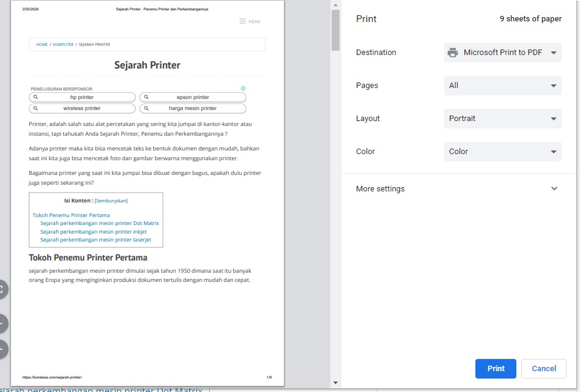Viewport: 580px width, 392px height.
Task: Cancel the print dialog
Action: click(x=544, y=368)
